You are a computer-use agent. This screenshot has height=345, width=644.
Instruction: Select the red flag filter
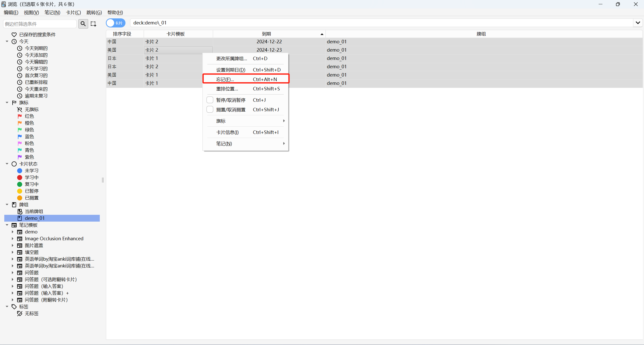click(20, 116)
